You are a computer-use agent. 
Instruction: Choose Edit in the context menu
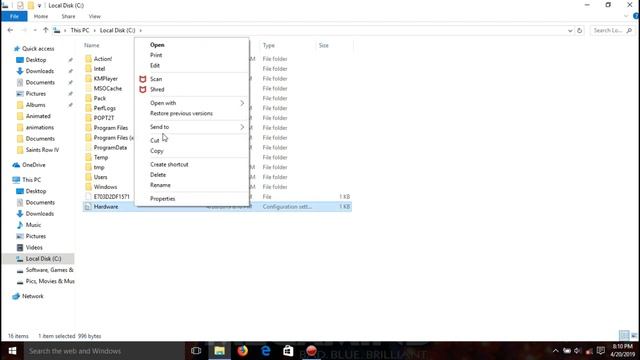(x=155, y=66)
